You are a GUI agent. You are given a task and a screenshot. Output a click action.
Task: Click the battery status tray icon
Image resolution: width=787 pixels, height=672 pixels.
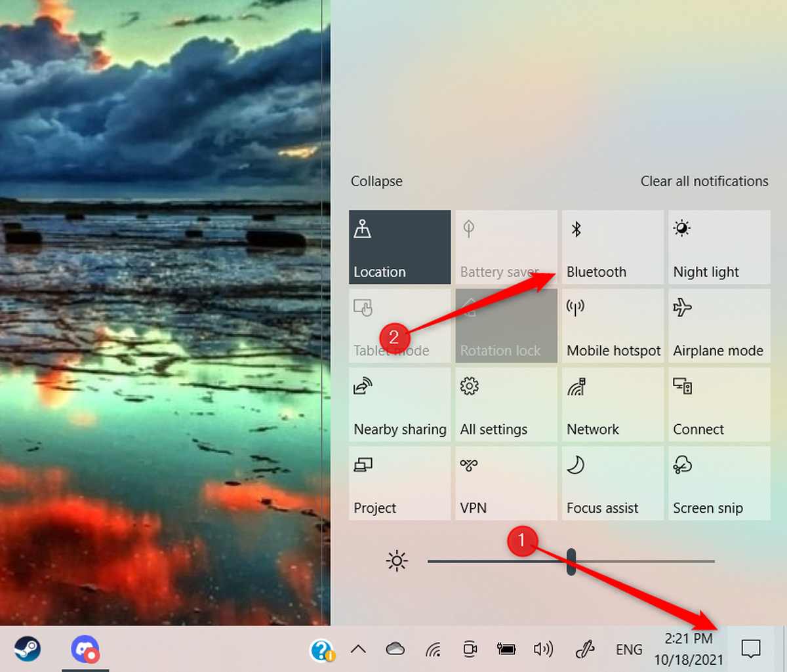(x=506, y=649)
